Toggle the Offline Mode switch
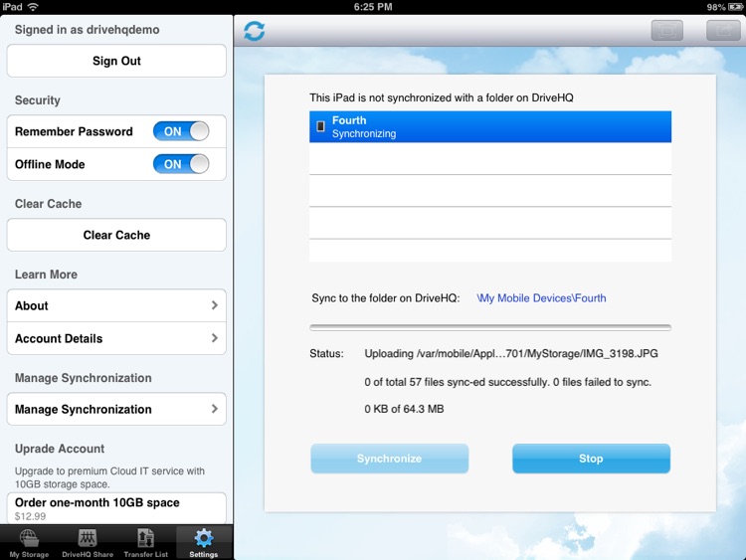The width and height of the screenshot is (746, 560). click(181, 164)
